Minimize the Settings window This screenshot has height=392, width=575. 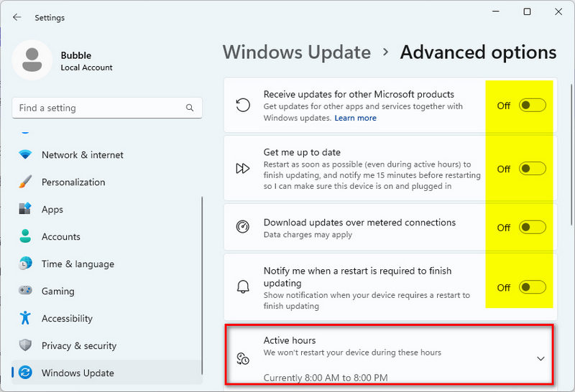tap(496, 11)
